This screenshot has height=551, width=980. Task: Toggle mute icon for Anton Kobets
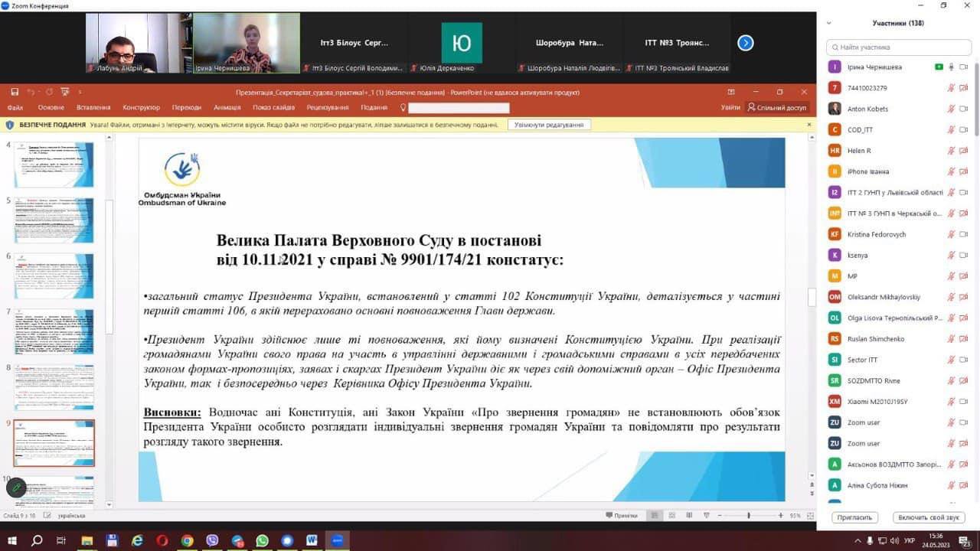point(952,109)
